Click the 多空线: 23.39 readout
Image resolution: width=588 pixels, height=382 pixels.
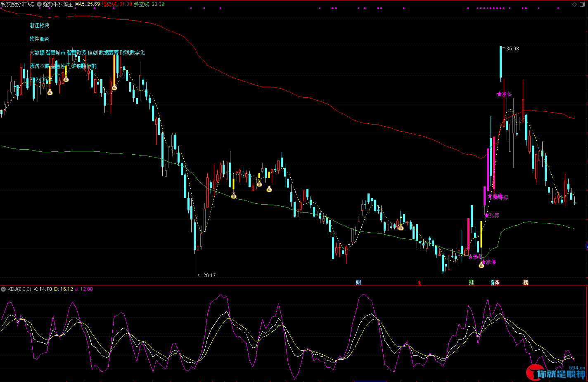pos(149,4)
